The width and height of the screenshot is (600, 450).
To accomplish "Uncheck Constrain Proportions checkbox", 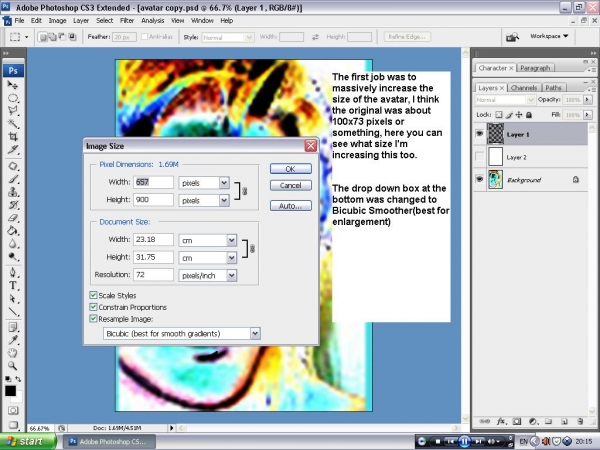I will pos(93,307).
